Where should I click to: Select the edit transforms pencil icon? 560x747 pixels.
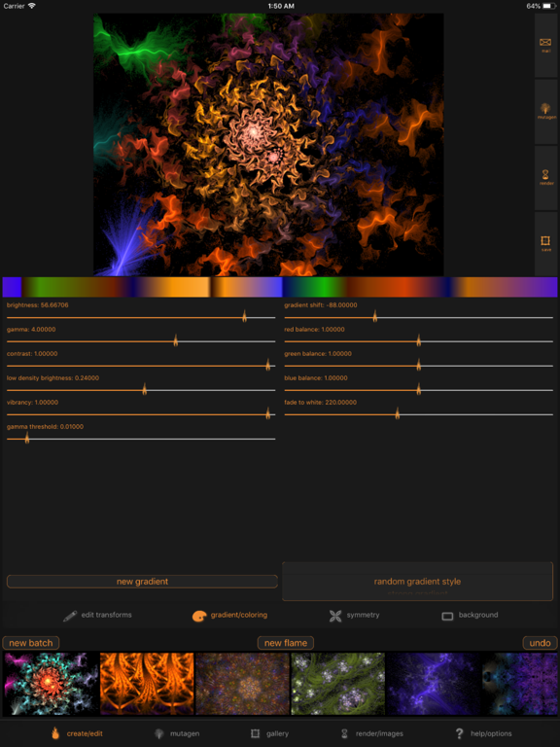click(x=70, y=616)
